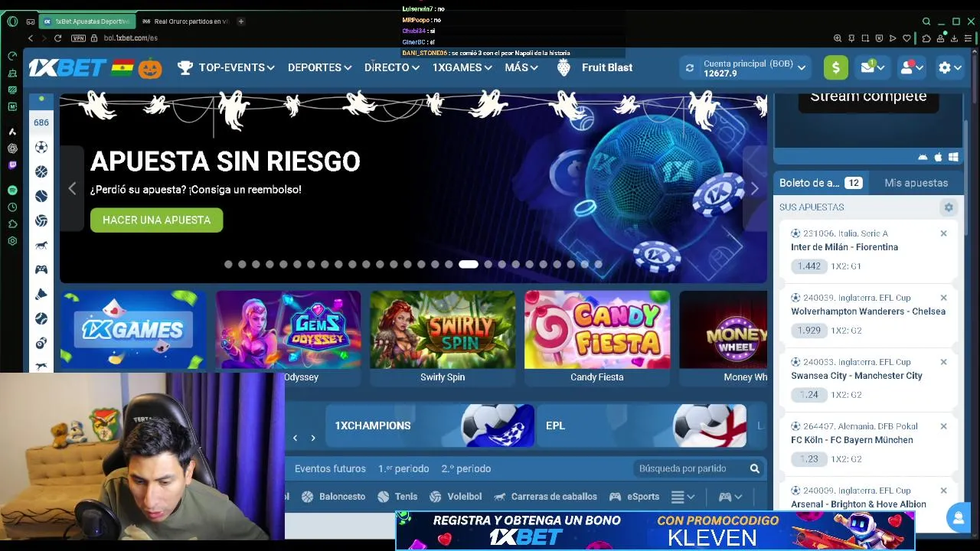Expand the DEPORTES menu
This screenshot has width=980, height=551.
[319, 67]
